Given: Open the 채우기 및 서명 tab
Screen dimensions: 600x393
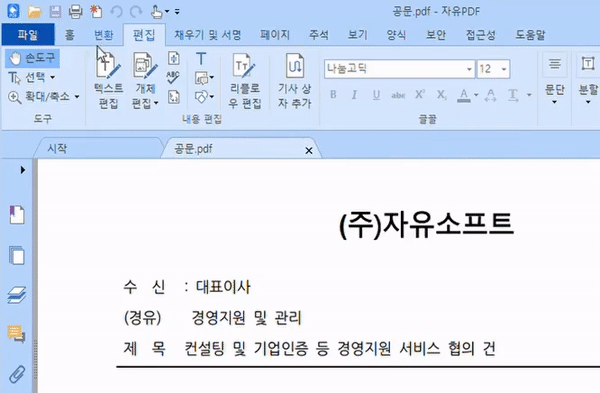Looking at the screenshot, I should coord(208,35).
